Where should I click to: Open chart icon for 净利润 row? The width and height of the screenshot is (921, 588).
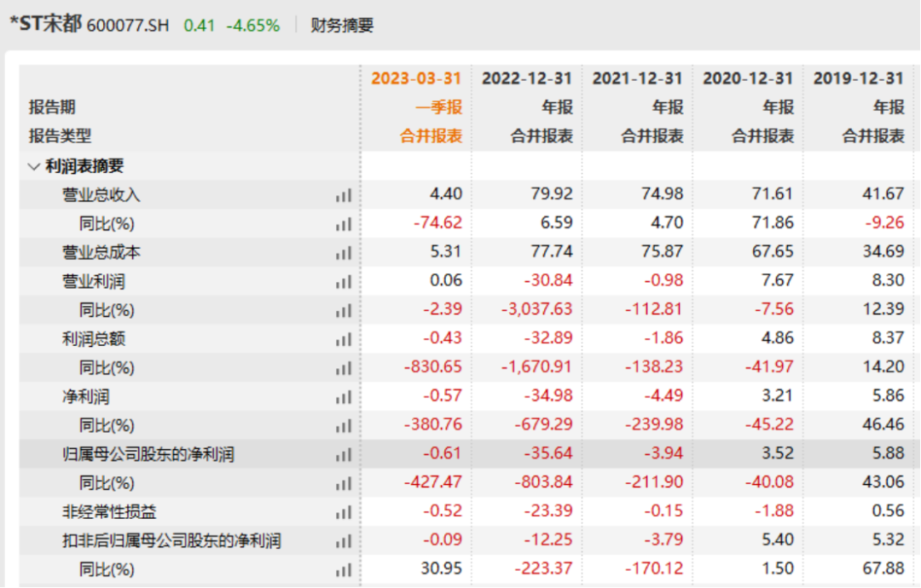click(343, 397)
